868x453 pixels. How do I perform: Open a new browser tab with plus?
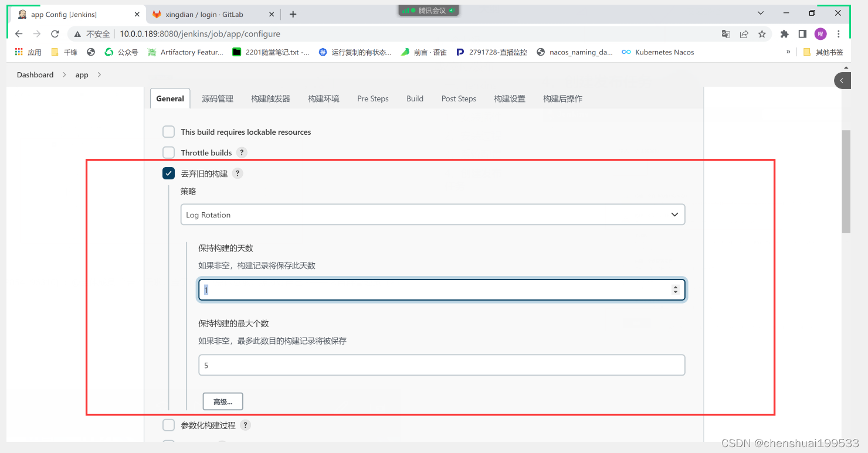click(x=293, y=14)
